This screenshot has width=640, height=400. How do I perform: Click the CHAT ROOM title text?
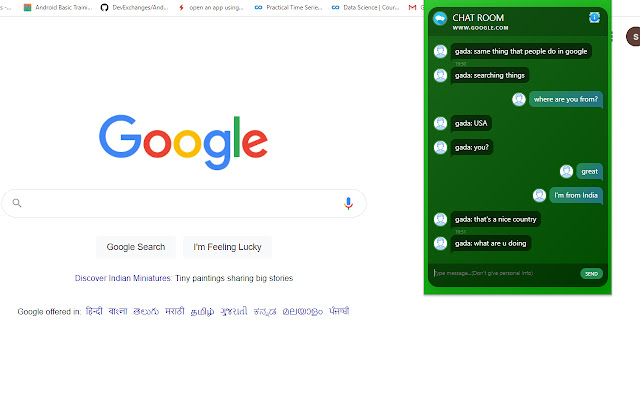(x=478, y=18)
